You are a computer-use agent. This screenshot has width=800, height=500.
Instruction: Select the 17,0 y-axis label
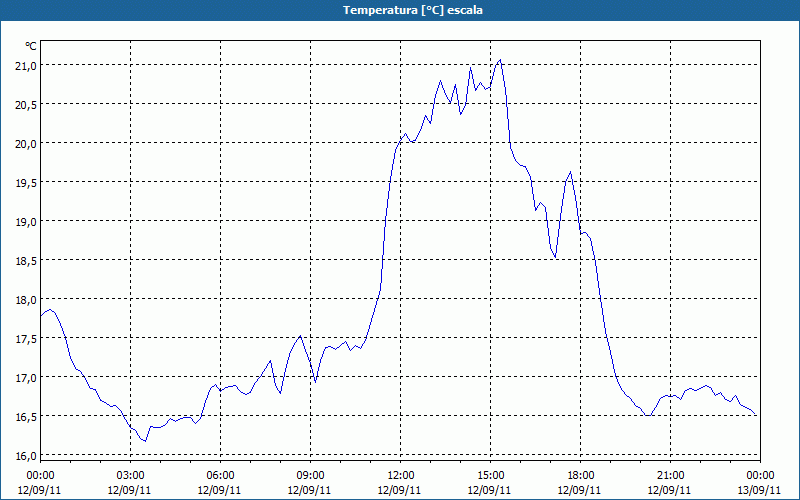click(x=26, y=378)
